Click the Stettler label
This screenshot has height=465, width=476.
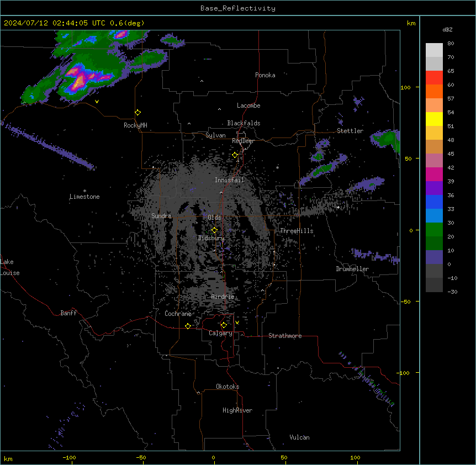pyautogui.click(x=350, y=131)
